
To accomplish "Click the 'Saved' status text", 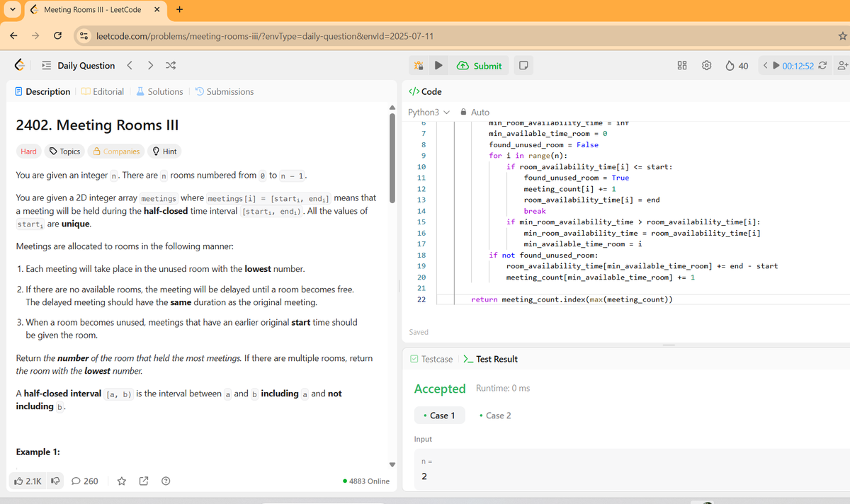I will tap(419, 332).
